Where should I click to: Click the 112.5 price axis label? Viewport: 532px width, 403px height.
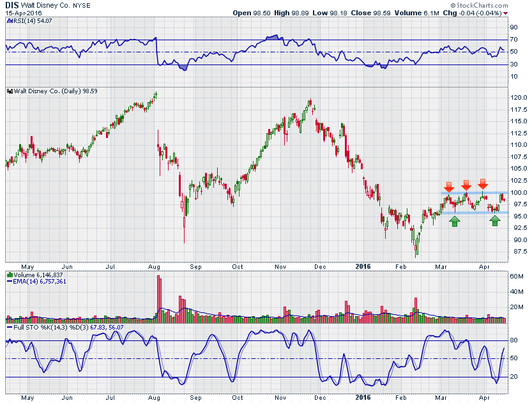click(519, 133)
